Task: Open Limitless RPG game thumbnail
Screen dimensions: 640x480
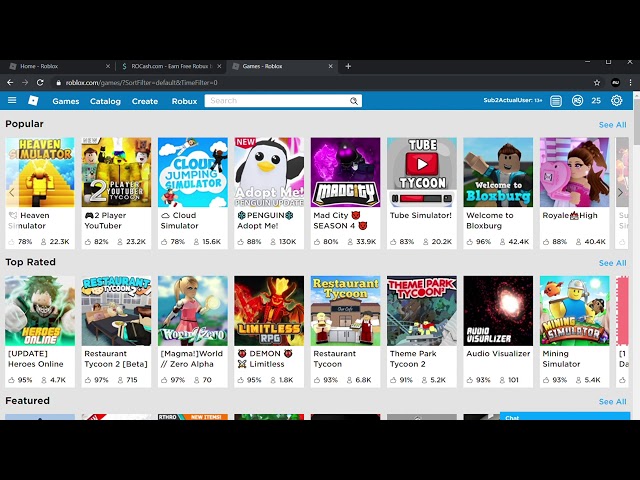Action: pos(269,311)
